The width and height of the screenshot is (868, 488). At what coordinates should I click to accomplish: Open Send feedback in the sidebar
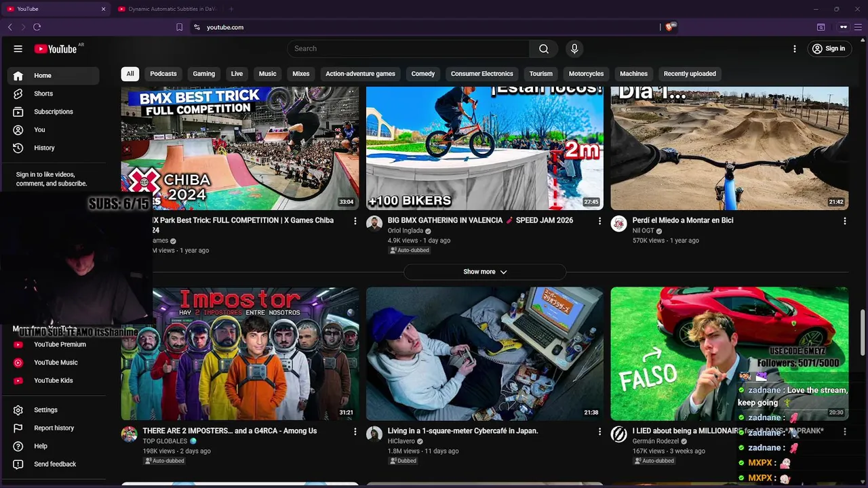(54, 464)
